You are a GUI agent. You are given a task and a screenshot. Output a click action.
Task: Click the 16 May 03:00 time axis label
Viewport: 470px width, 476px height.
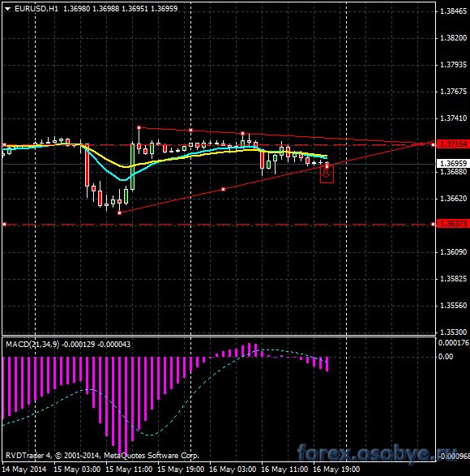(x=233, y=470)
